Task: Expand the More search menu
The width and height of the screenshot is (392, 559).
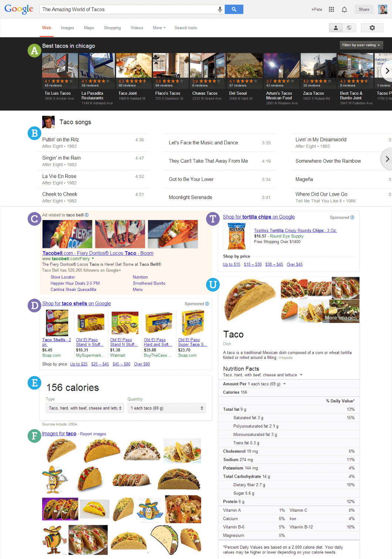Action: [x=159, y=28]
